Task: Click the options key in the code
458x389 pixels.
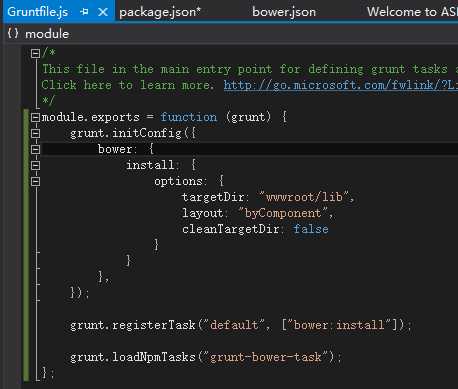Action: coord(178,181)
